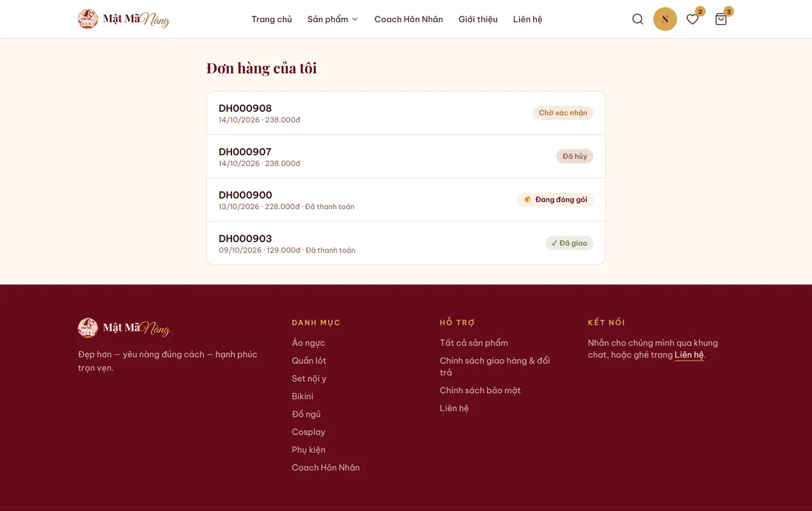Screen dimensions: 812x511
Task: Expand the Sản phẩm dropdown menu
Action: pyautogui.click(x=333, y=19)
